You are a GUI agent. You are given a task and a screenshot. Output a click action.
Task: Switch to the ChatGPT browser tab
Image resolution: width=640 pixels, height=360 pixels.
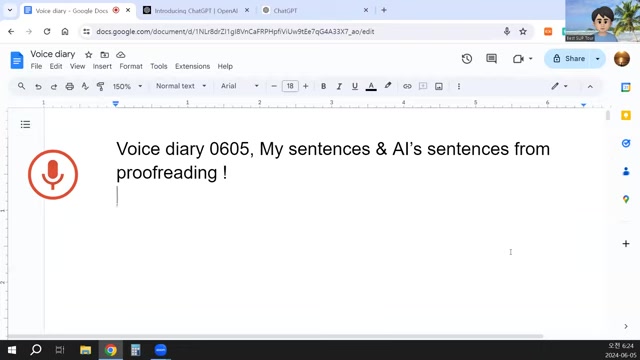pyautogui.click(x=316, y=11)
